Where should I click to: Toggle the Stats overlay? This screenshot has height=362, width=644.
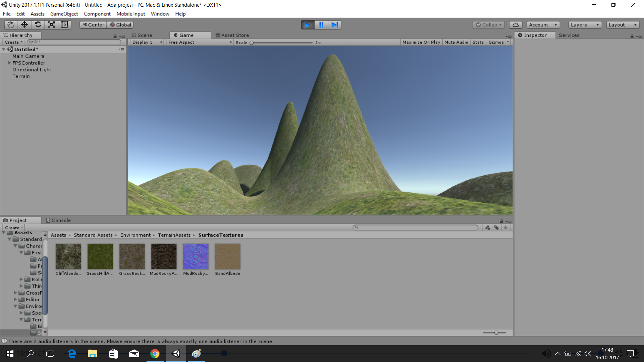(x=478, y=42)
